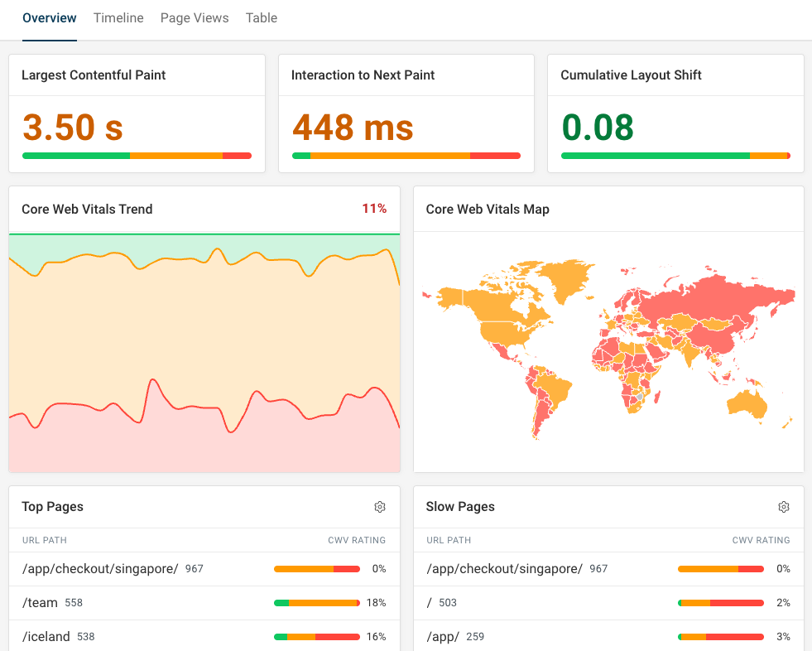Select the Overview tab
The width and height of the screenshot is (812, 651).
tap(49, 17)
